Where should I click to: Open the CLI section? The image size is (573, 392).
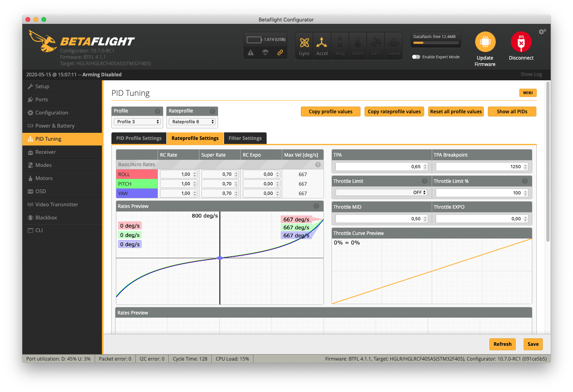point(62,230)
